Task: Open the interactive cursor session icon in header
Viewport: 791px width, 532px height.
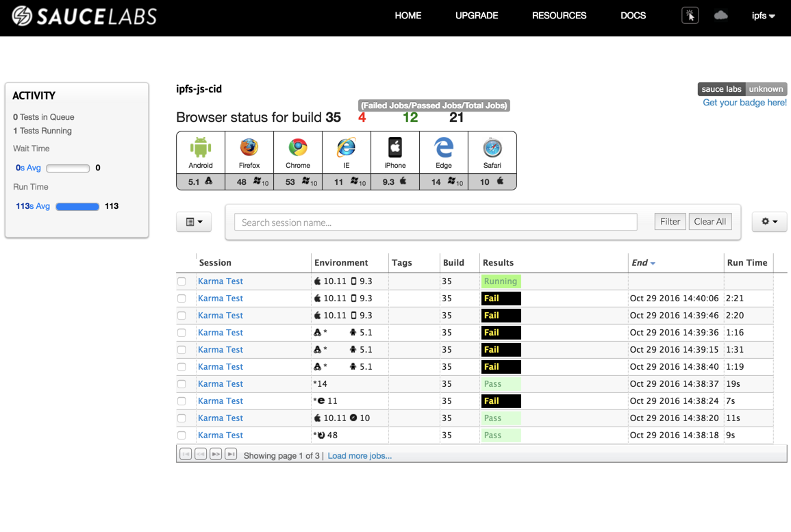Action: point(690,16)
